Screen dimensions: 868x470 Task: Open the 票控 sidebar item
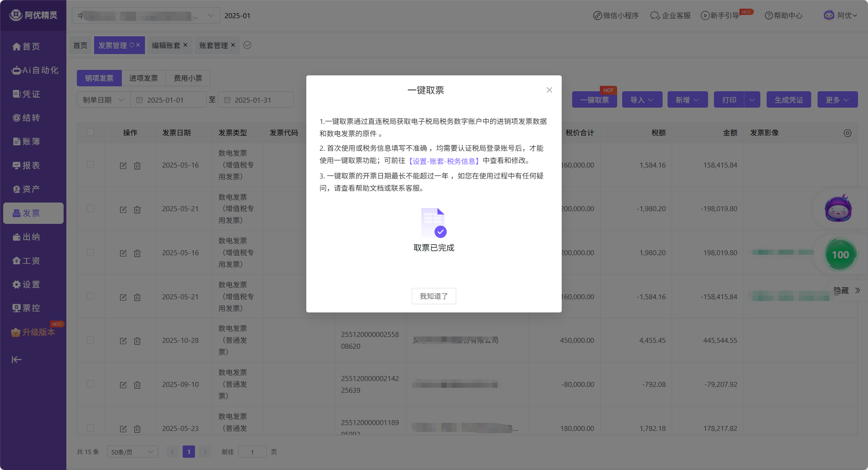pos(26,308)
